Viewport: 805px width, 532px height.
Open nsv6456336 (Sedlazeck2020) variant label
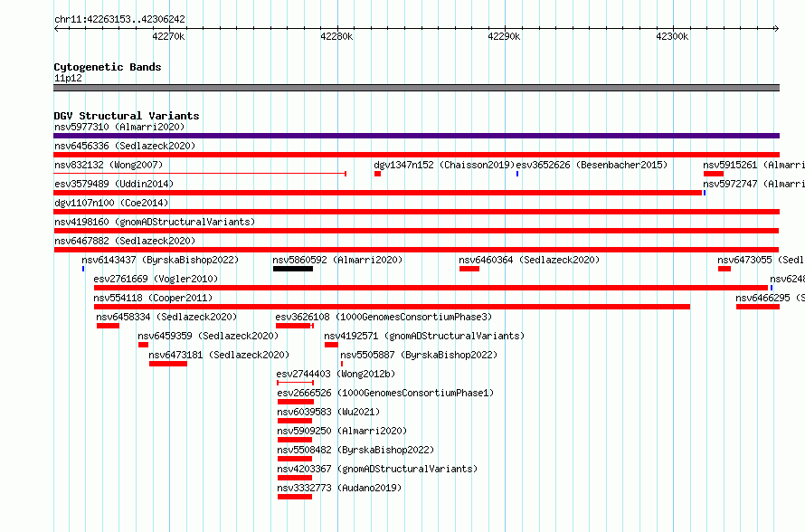coord(125,146)
